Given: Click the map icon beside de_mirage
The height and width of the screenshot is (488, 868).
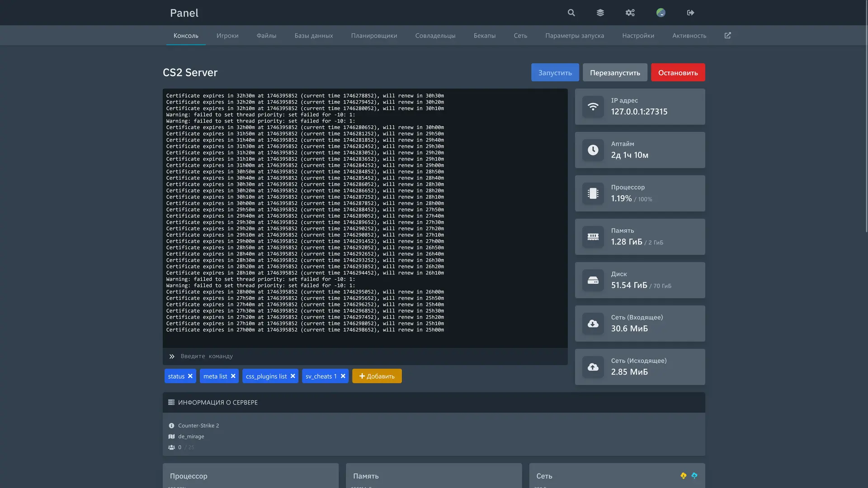Looking at the screenshot, I should [x=171, y=436].
